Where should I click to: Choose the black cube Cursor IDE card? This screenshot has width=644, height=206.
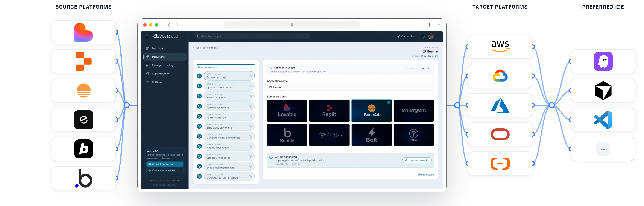603,91
